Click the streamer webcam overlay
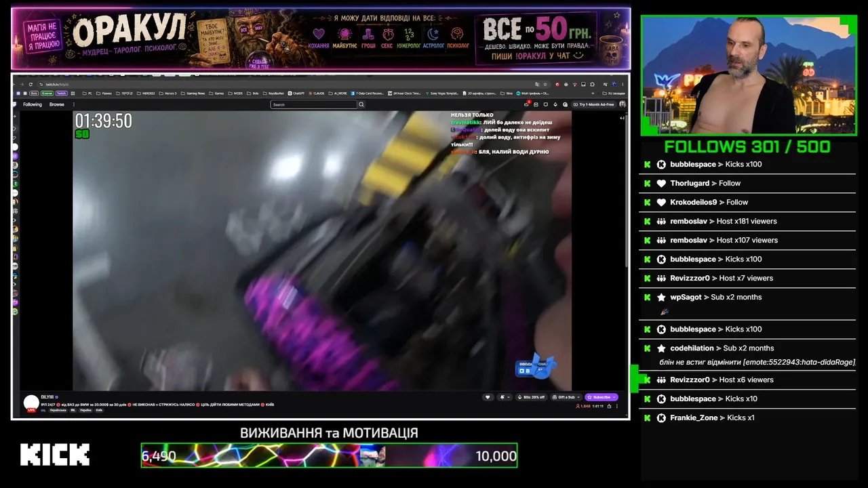Screen dimensions: 868x488 749,75
